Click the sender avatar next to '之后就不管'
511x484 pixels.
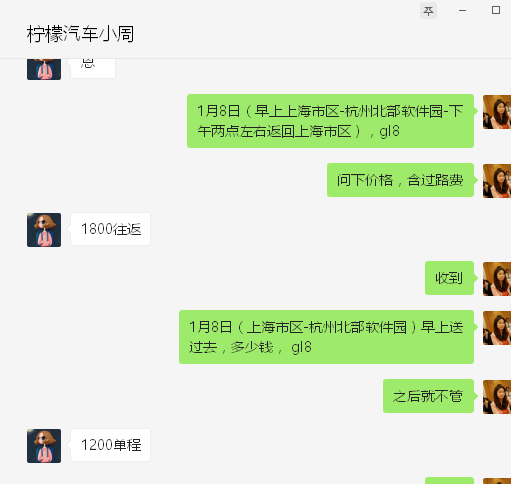(497, 397)
